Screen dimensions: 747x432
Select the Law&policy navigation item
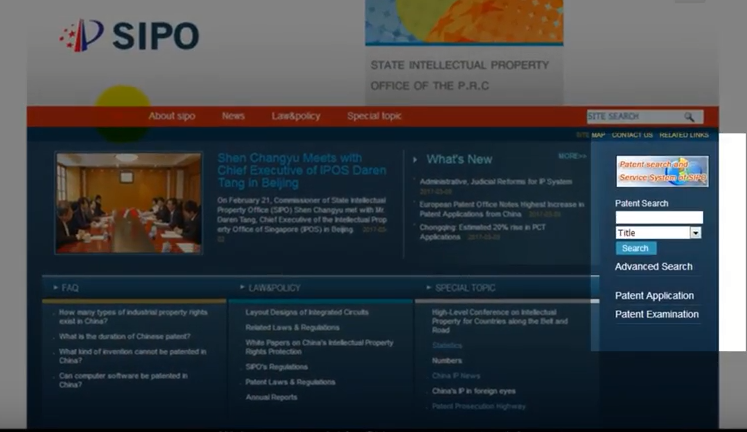tap(296, 116)
